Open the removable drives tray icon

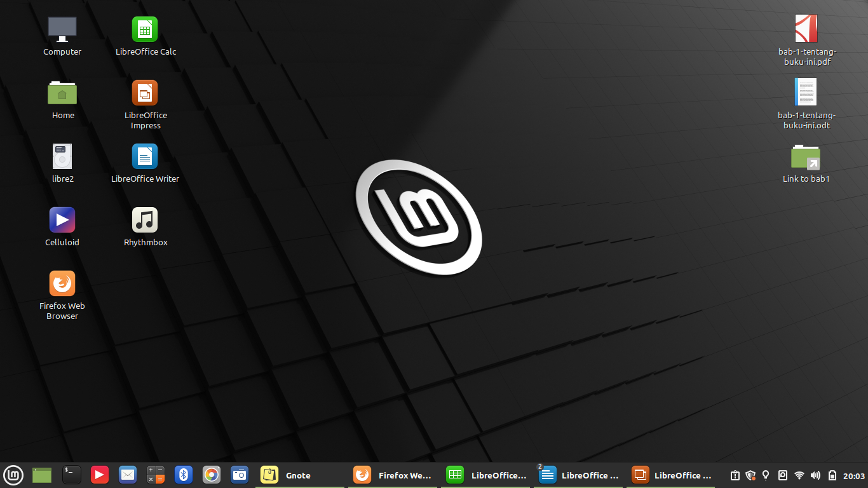pos(783,475)
